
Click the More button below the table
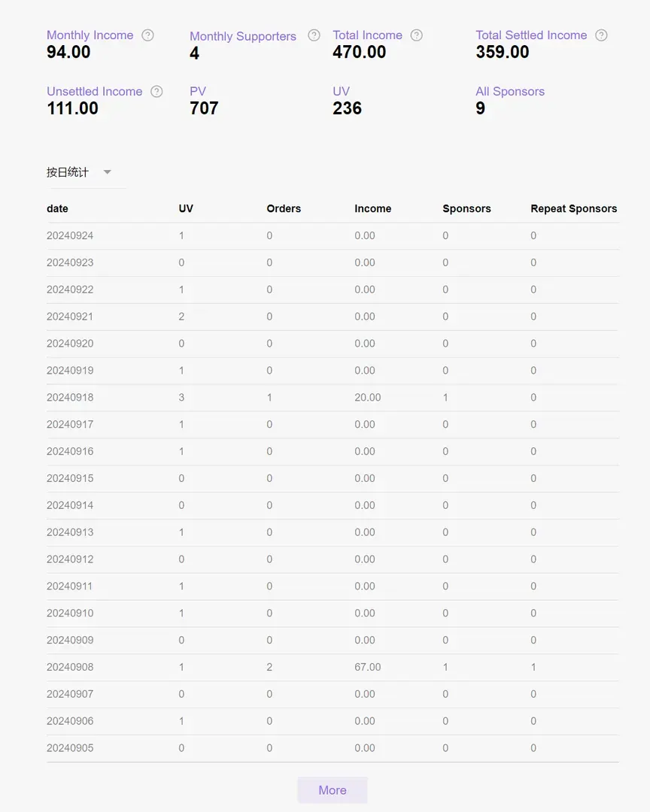tap(333, 790)
